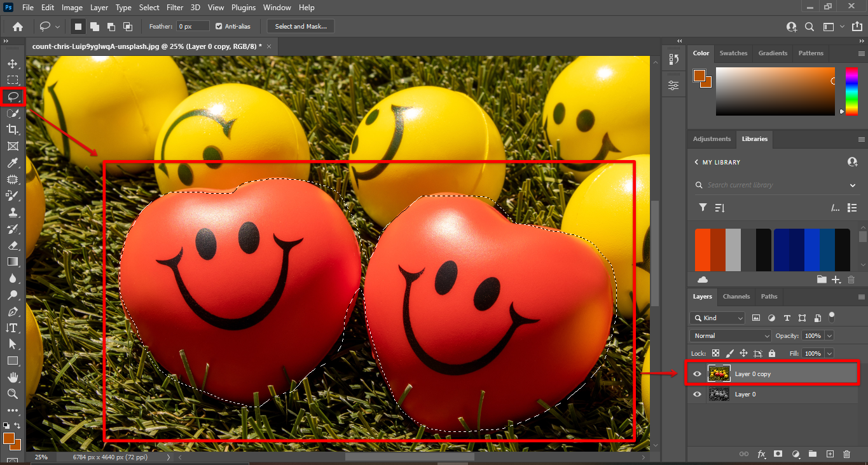The height and width of the screenshot is (465, 868).
Task: Click the Feather input field
Action: tap(193, 26)
